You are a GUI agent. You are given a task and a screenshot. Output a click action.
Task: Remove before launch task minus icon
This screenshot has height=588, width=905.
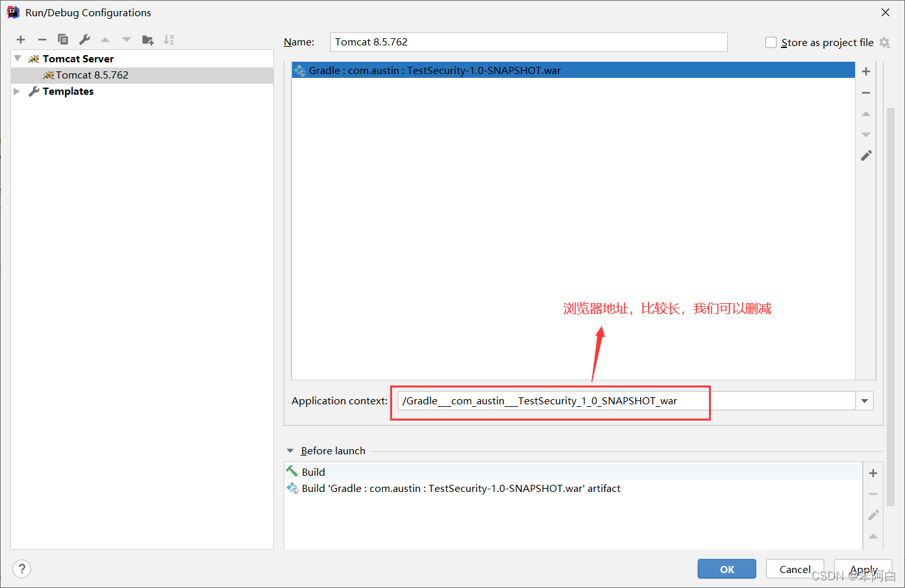(873, 494)
